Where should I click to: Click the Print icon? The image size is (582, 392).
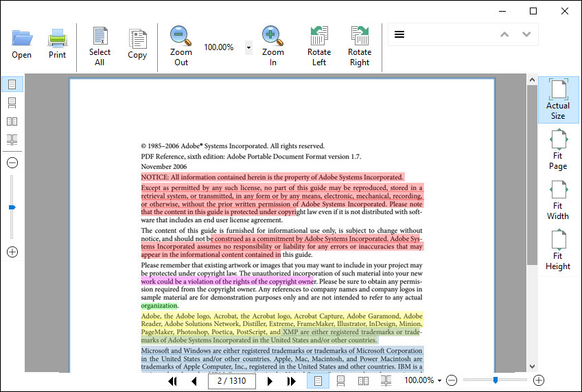pyautogui.click(x=57, y=38)
